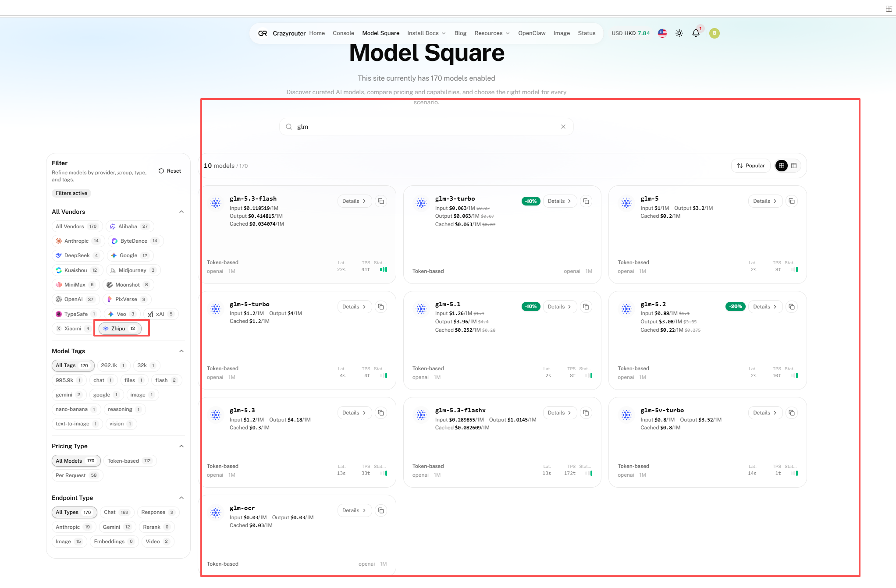
Task: Open Details for glm-5.2
Action: [765, 307]
